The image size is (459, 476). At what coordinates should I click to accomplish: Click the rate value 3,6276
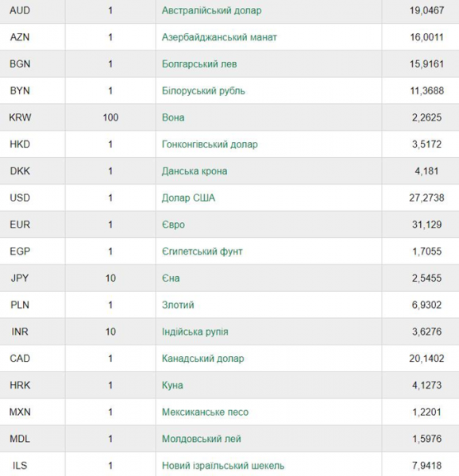(x=426, y=332)
